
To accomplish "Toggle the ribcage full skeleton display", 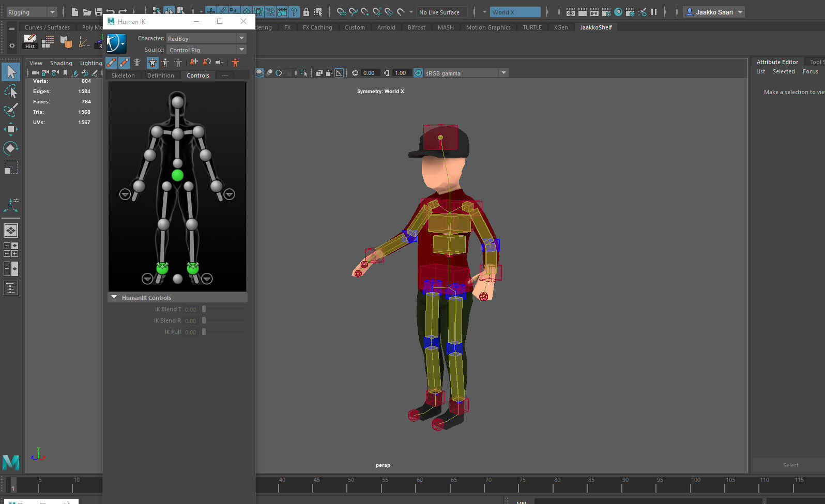I will 137,63.
